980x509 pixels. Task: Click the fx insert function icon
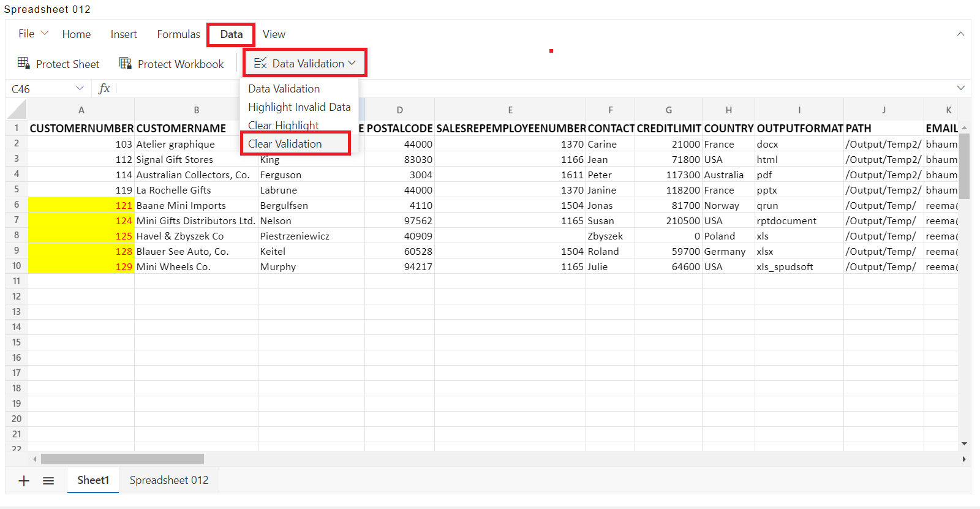click(105, 89)
